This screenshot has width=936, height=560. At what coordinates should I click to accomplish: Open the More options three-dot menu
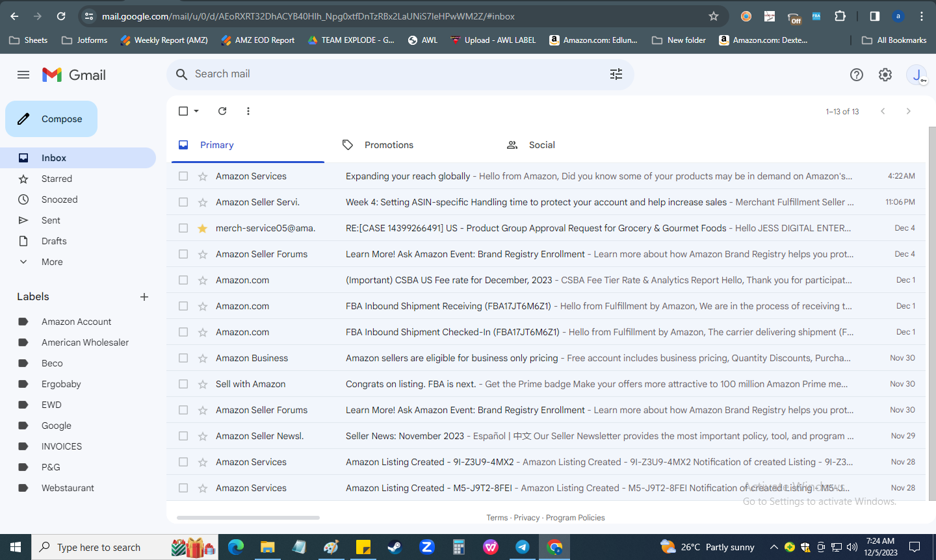pos(248,111)
